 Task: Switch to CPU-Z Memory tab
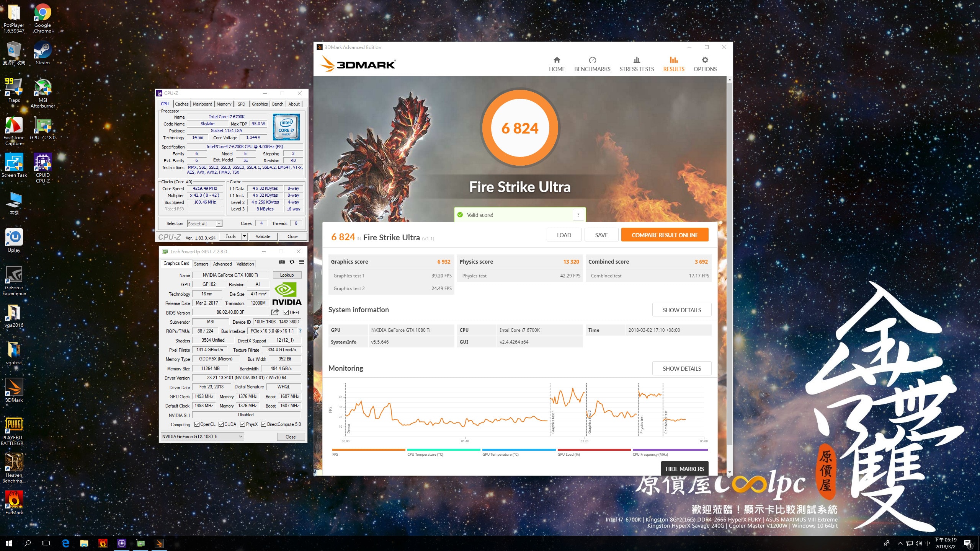point(224,104)
